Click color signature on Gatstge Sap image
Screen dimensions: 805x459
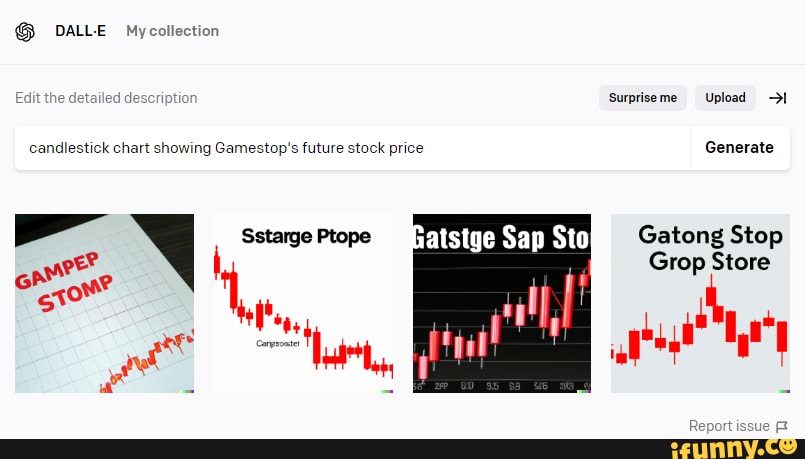pos(583,390)
